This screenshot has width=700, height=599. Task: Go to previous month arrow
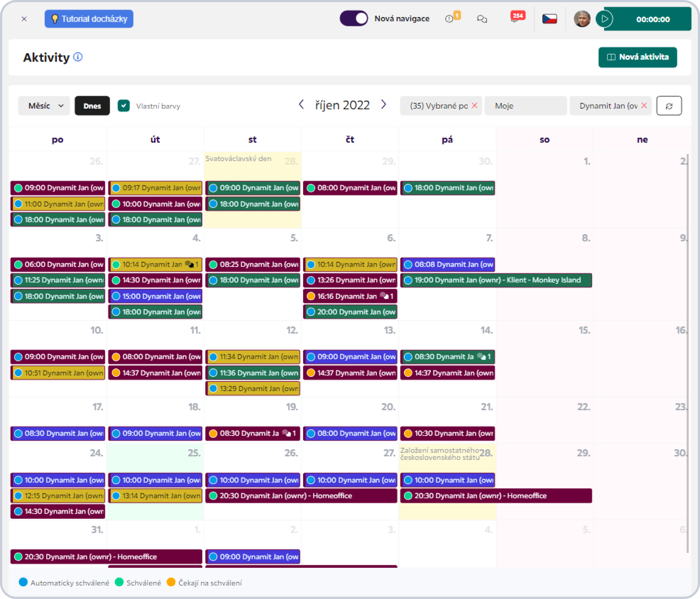tap(301, 105)
